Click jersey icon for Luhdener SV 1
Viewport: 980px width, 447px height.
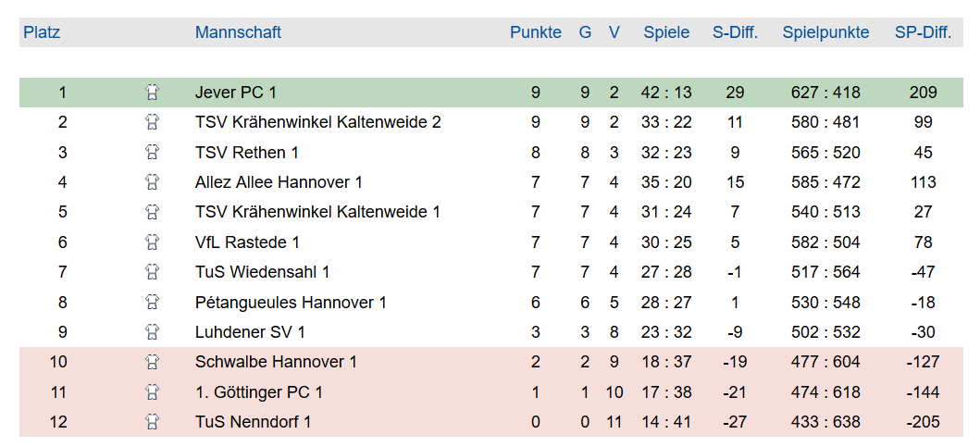[x=152, y=332]
